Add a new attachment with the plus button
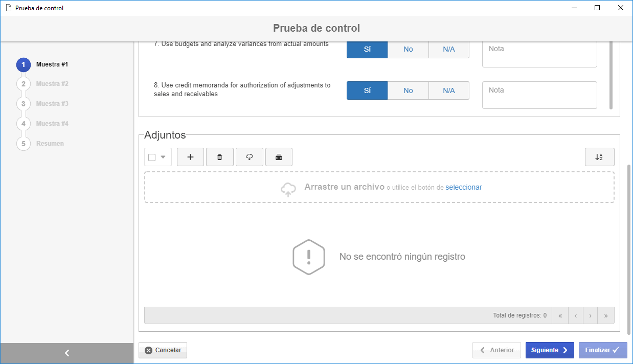Image resolution: width=633 pixels, height=364 pixels. pyautogui.click(x=190, y=157)
